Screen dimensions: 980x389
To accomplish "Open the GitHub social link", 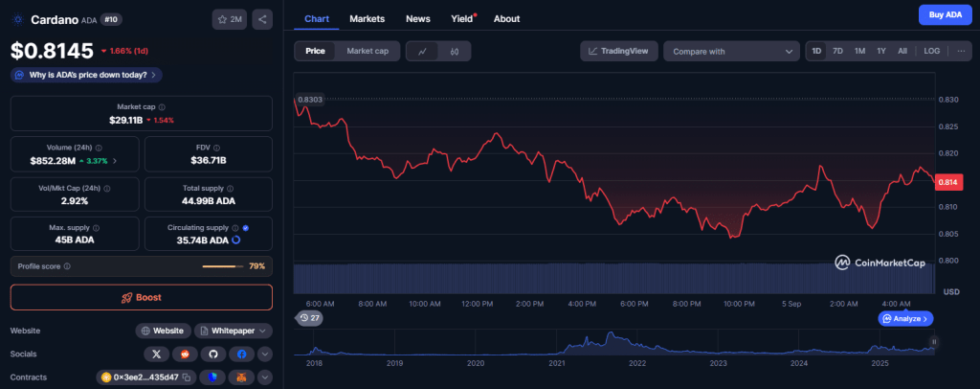I will coord(213,354).
